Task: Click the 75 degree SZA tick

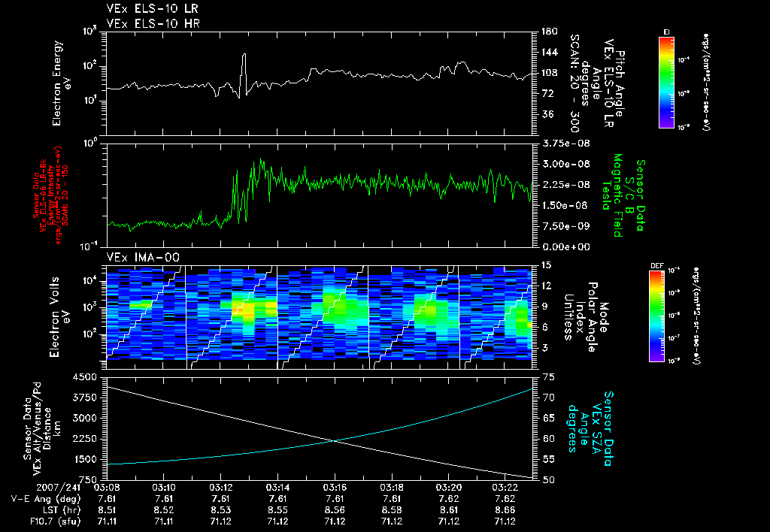Action: [549, 377]
